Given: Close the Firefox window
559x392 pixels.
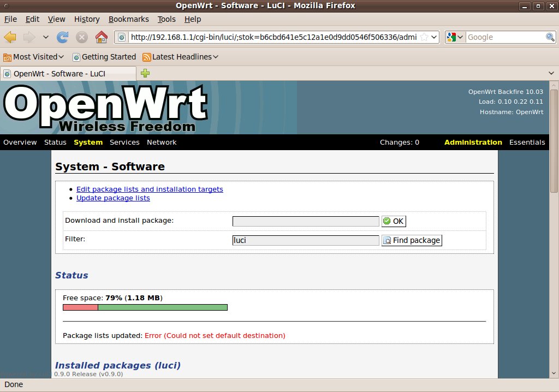Looking at the screenshot, I should tap(552, 5).
